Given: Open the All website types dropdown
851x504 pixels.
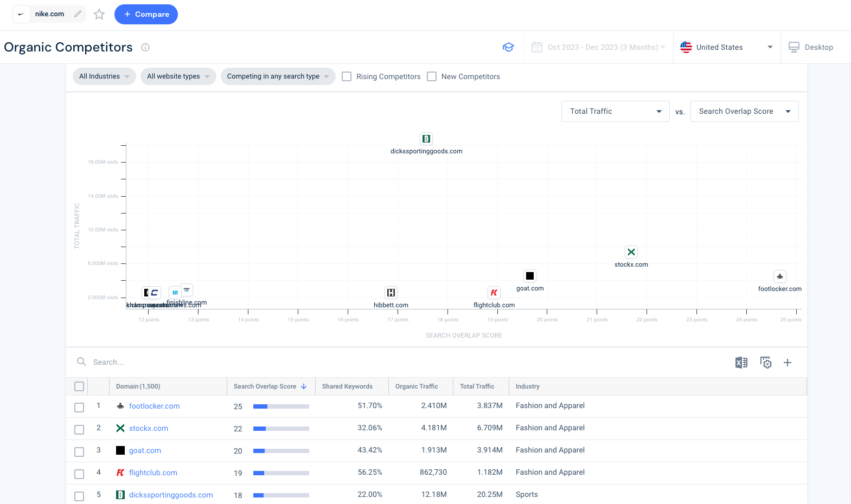Looking at the screenshot, I should [x=178, y=76].
